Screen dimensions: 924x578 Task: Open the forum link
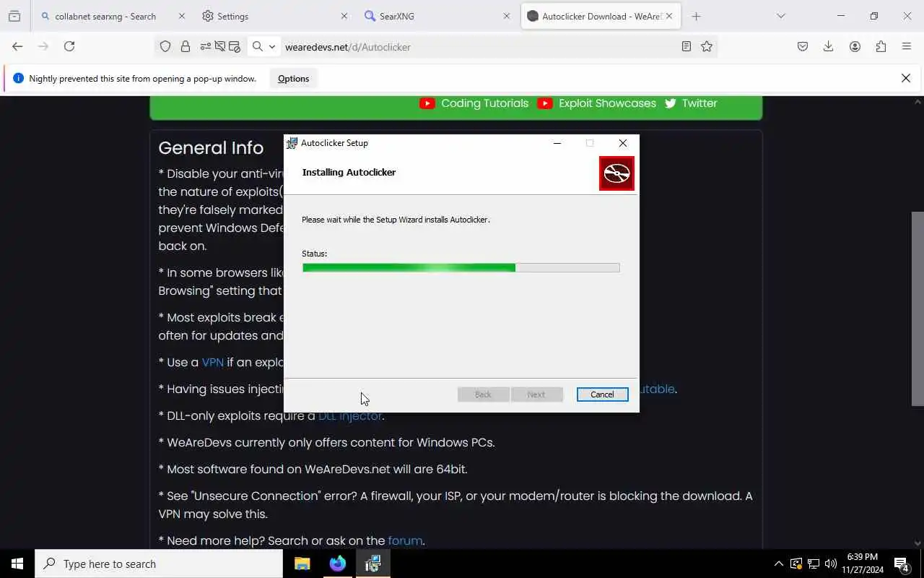[405, 540]
